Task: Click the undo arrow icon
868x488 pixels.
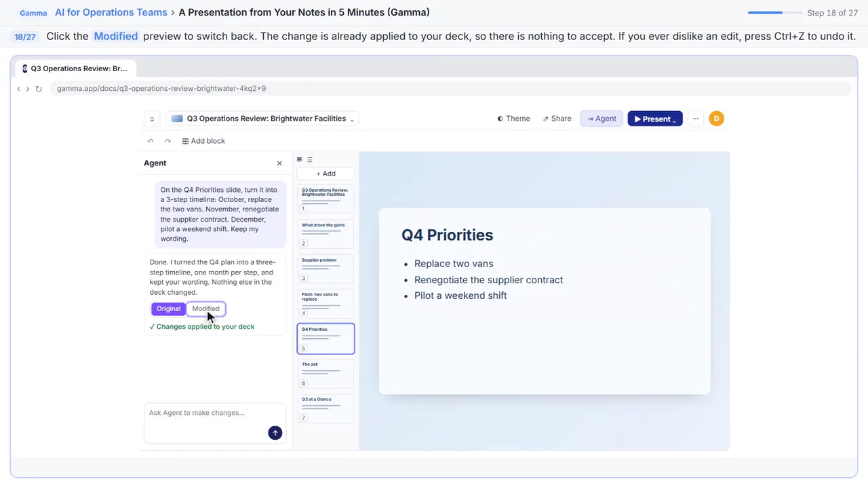Action: click(151, 141)
